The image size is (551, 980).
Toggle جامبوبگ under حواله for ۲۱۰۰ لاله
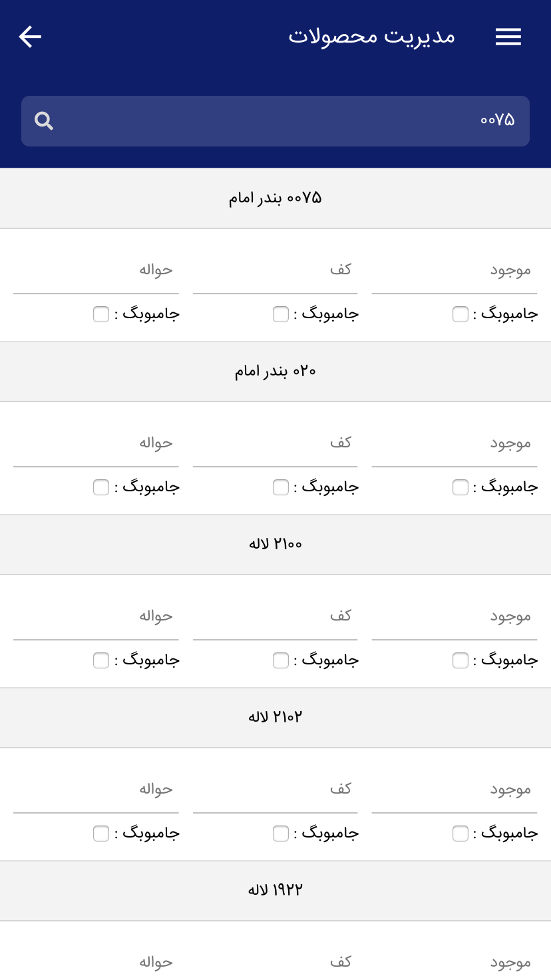[101, 660]
